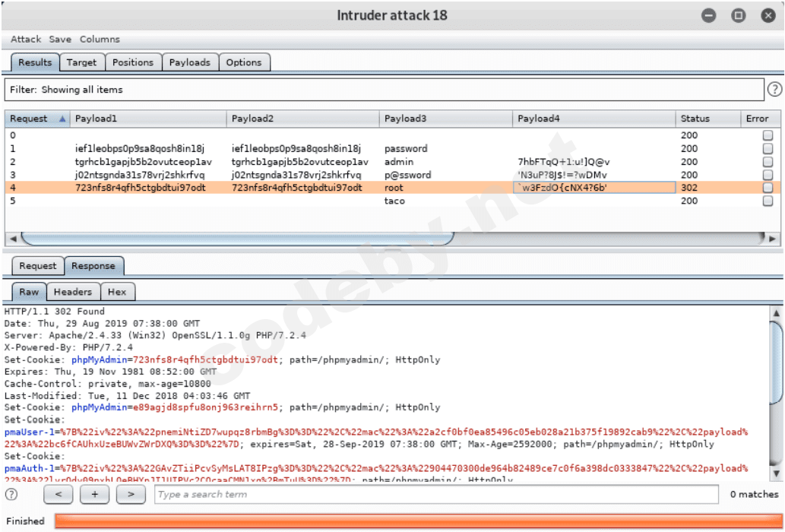This screenshot has height=532, width=785.
Task: Select row with payload 'p@ssword'
Action: 392,175
